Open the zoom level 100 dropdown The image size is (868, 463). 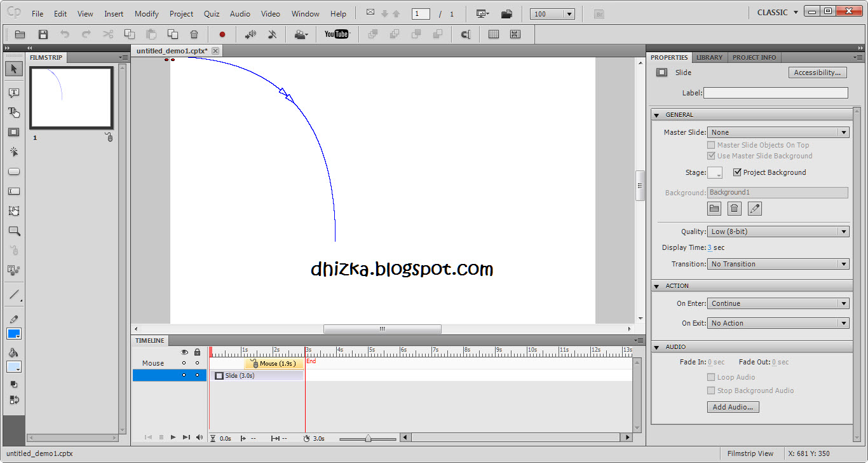pyautogui.click(x=552, y=14)
